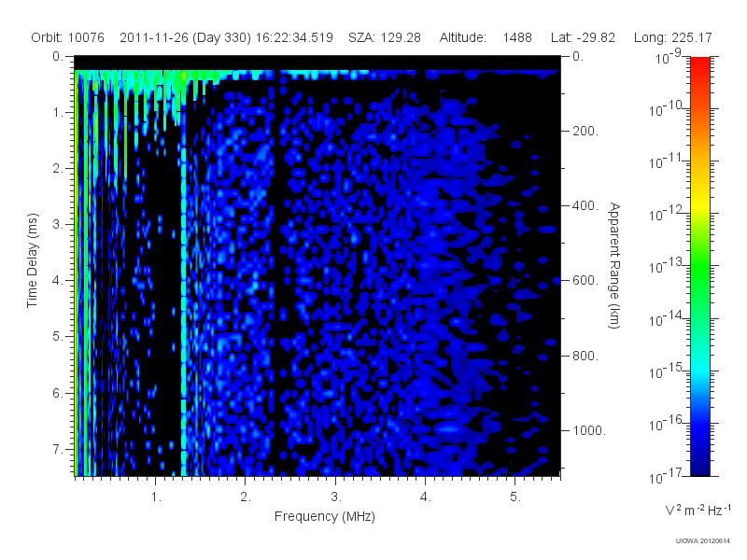Click the 'Altitude:' label
Viewport: 747px width, 560px height.
[x=463, y=37]
